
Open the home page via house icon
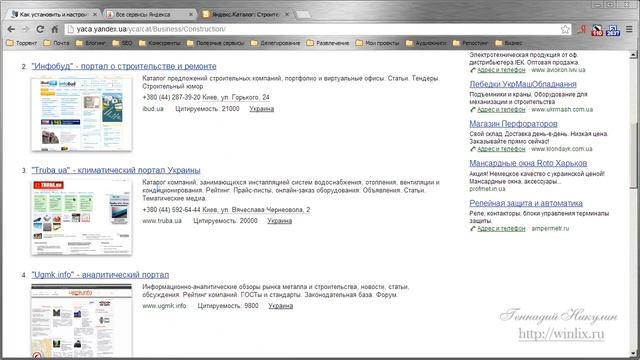pyautogui.click(x=55, y=29)
